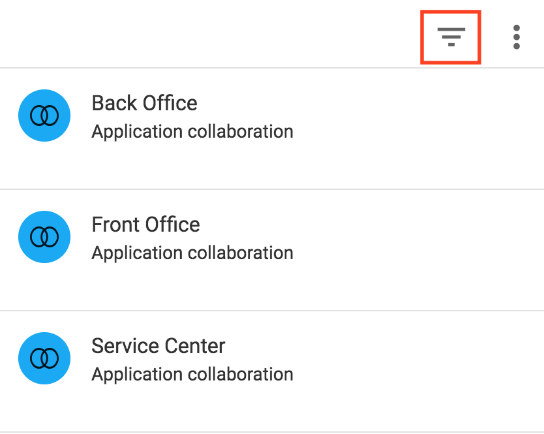Click Application collaboration under Service Center
Image resolution: width=544 pixels, height=434 pixels.
tap(192, 375)
